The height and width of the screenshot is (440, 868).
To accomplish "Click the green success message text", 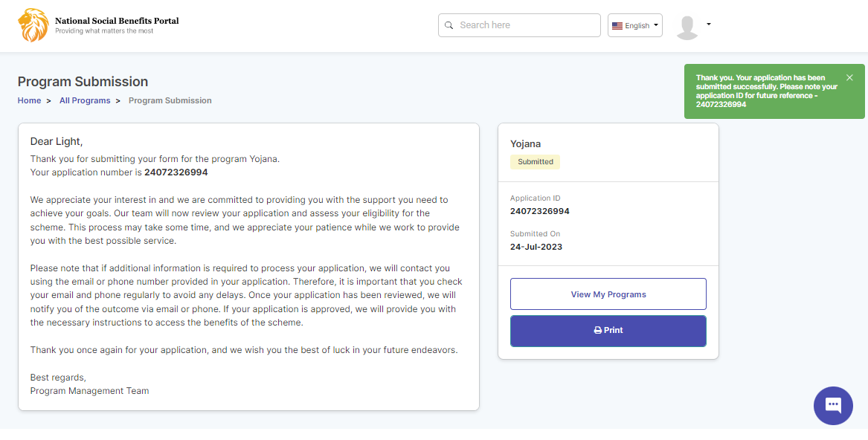I will coord(766,91).
